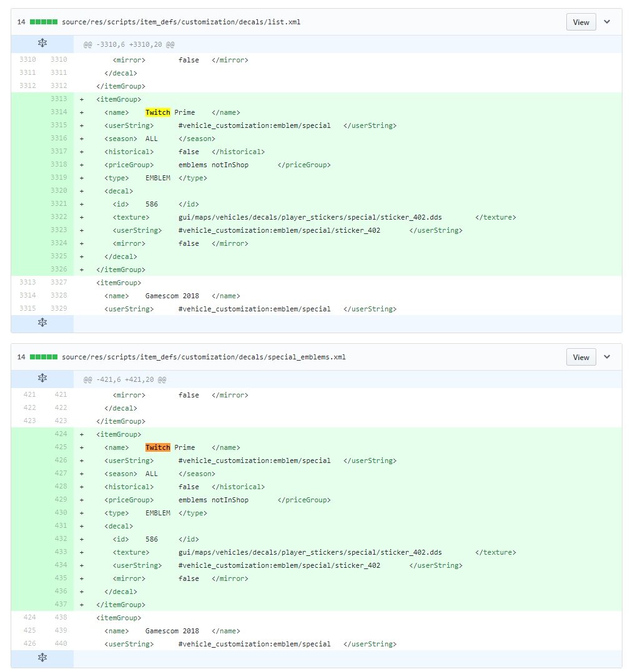
Task: Expand hidden lines below line 440 in special_emblems.xml
Action: (x=42, y=658)
